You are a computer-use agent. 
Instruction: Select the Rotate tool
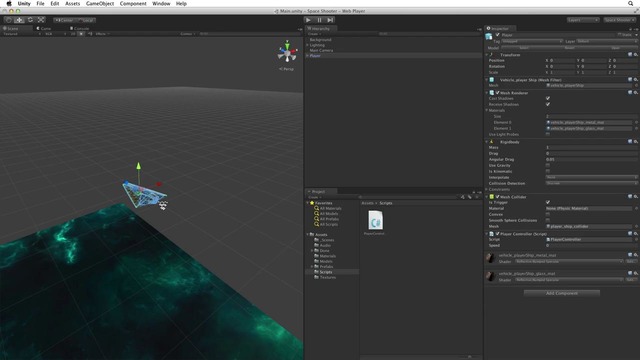coord(30,20)
